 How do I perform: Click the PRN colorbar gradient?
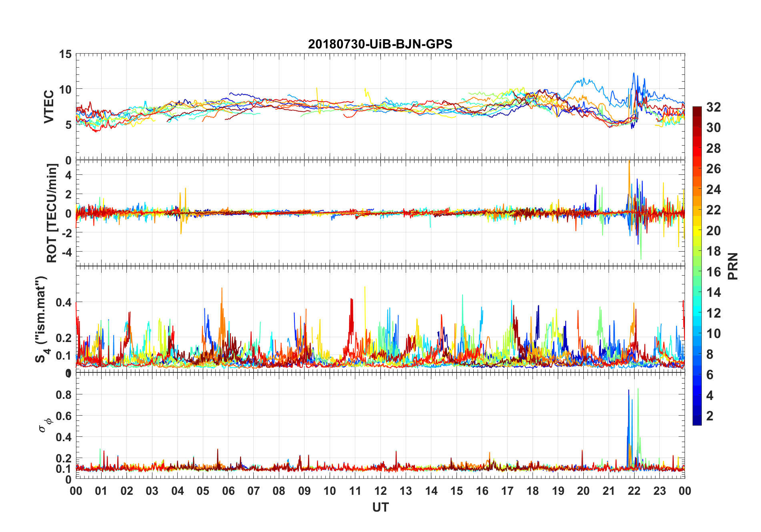coord(697,266)
